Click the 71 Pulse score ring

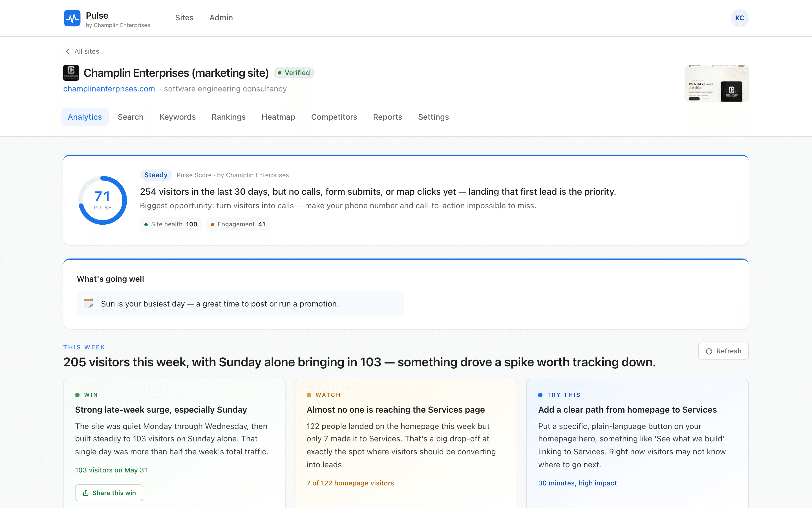pos(102,201)
